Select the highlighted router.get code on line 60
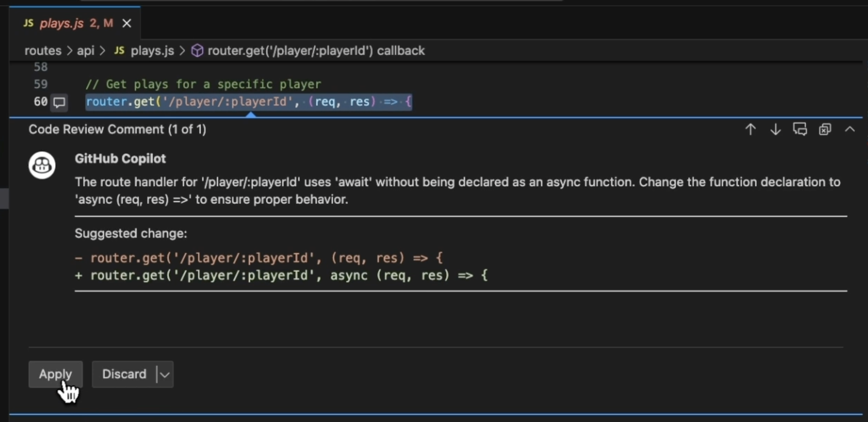The width and height of the screenshot is (868, 422). tap(248, 102)
